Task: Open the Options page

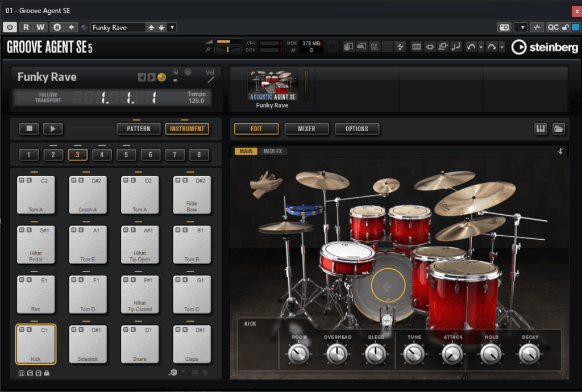Action: coord(357,129)
